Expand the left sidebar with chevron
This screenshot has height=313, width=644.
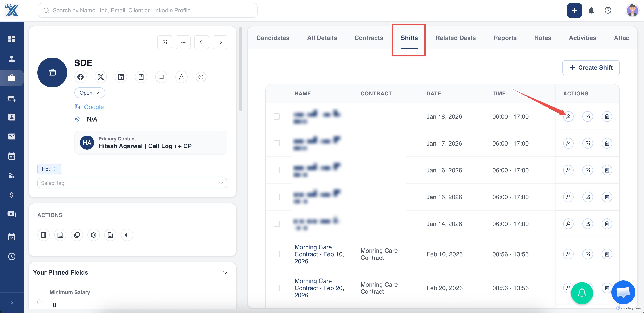coord(11,303)
